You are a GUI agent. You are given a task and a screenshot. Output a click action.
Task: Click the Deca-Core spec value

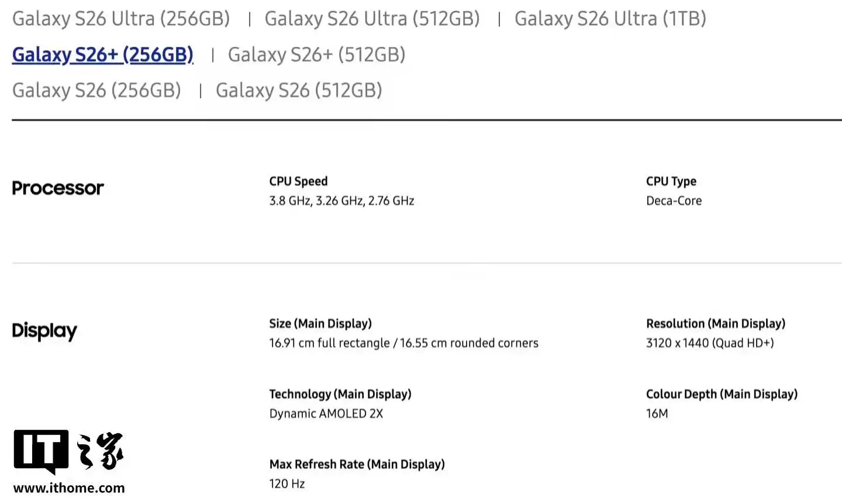(674, 201)
